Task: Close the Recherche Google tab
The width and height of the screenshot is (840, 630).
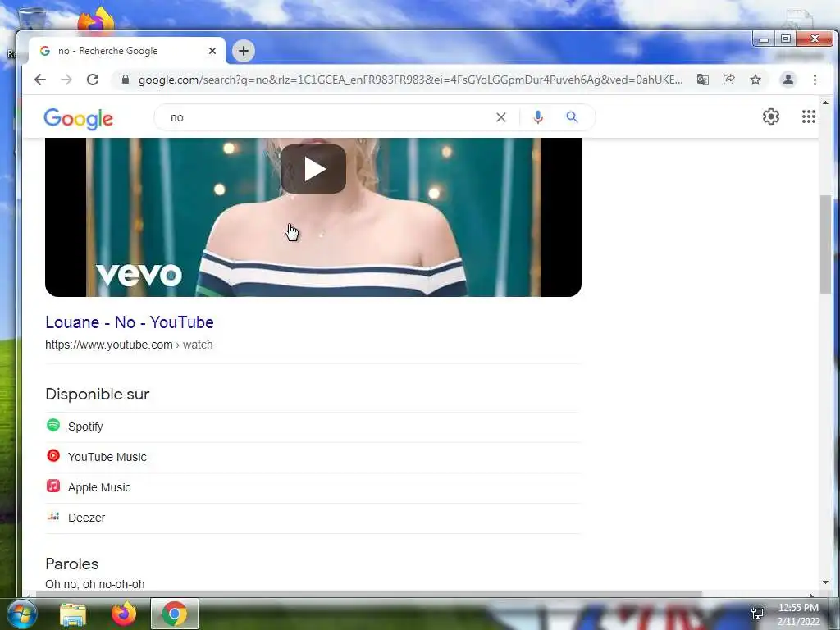Action: tap(212, 51)
